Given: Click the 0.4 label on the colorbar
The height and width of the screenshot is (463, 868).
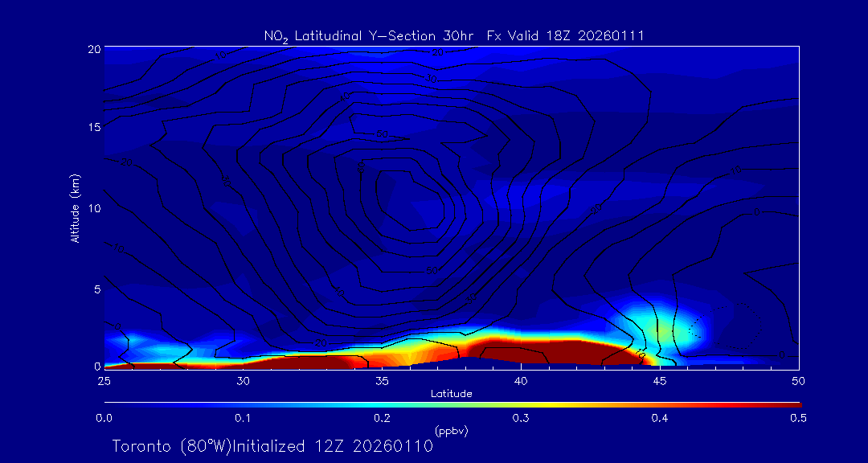Looking at the screenshot, I should 659,418.
